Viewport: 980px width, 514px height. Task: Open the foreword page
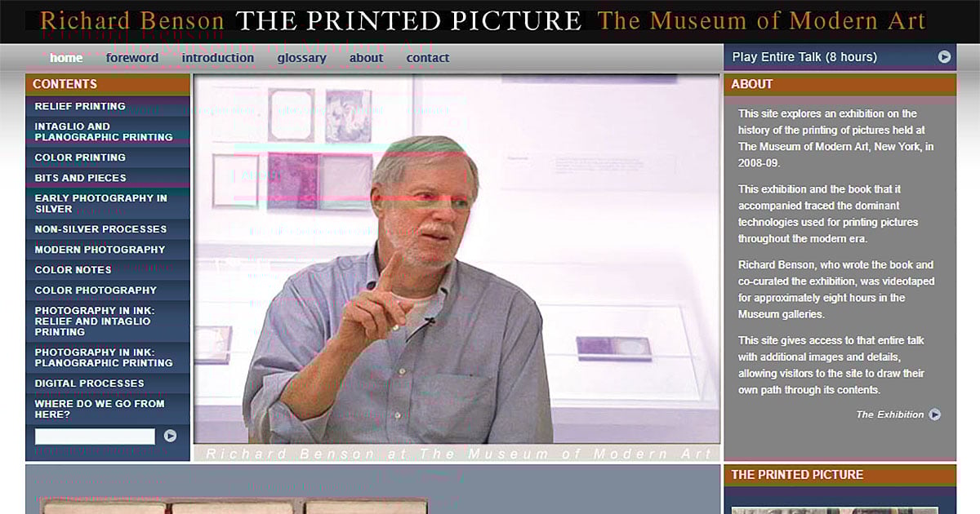[132, 58]
